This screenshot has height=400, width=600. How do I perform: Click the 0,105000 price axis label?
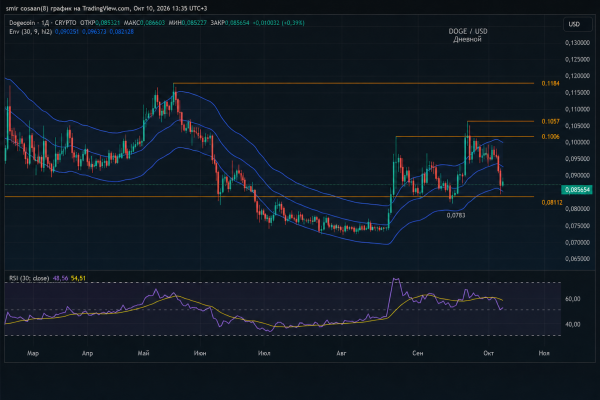tap(577, 126)
